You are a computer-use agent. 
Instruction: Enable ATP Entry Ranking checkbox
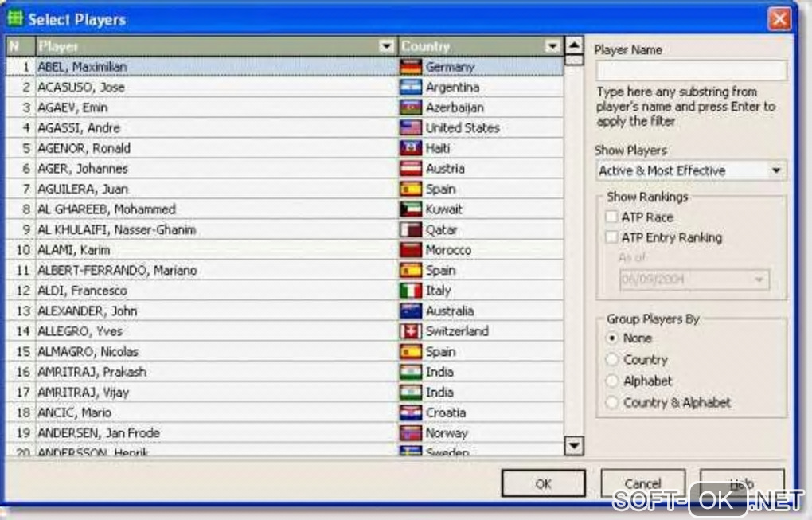pyautogui.click(x=611, y=237)
